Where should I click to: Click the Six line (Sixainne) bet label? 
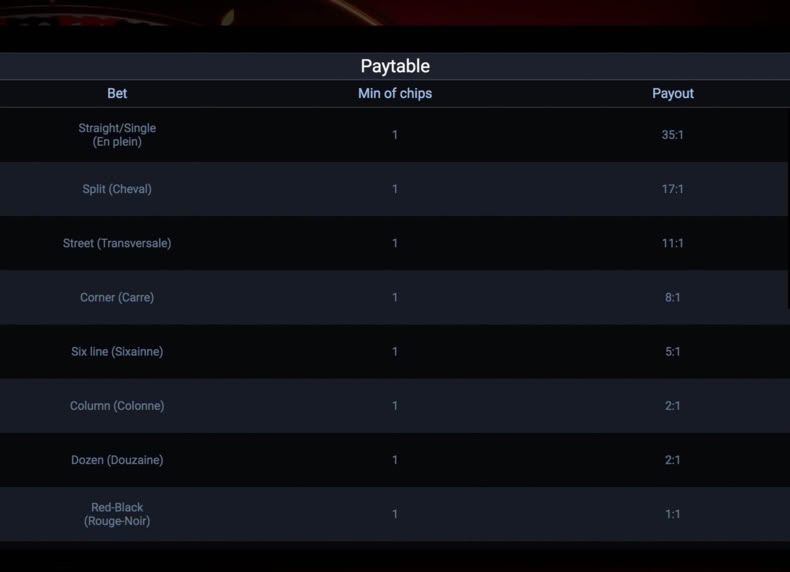[x=117, y=352]
